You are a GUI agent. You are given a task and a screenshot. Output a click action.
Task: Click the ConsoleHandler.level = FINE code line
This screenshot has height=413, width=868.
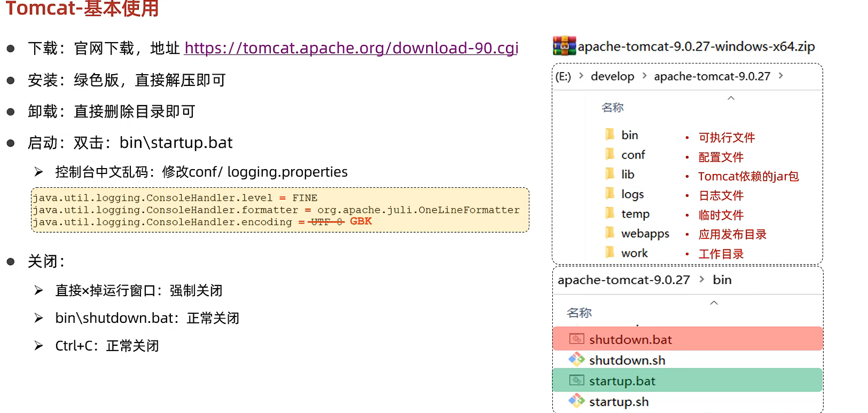click(x=175, y=198)
